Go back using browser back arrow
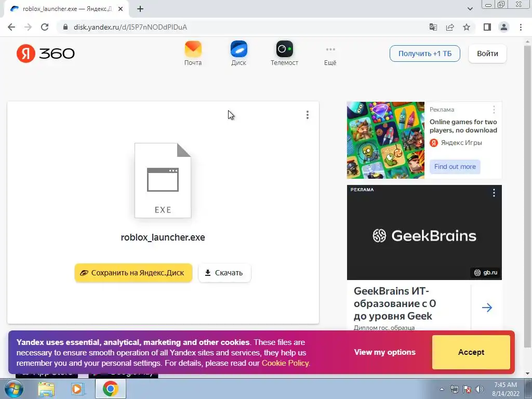Image resolution: width=532 pixels, height=399 pixels. tap(11, 27)
